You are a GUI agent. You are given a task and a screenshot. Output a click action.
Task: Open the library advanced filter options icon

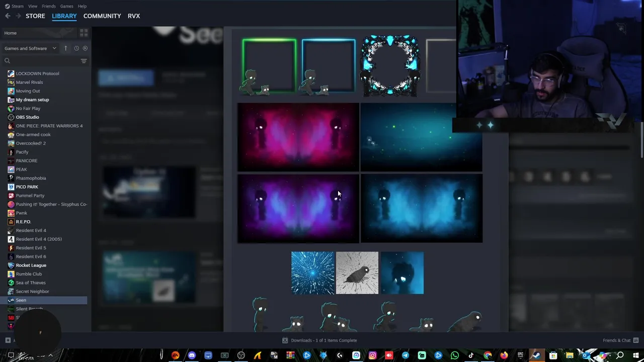point(84,61)
